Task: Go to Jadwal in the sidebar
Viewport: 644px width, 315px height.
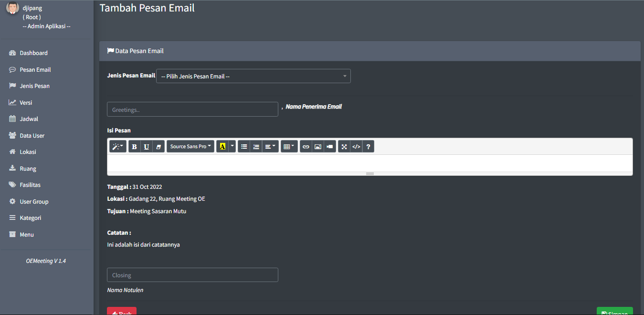Action: pos(29,119)
